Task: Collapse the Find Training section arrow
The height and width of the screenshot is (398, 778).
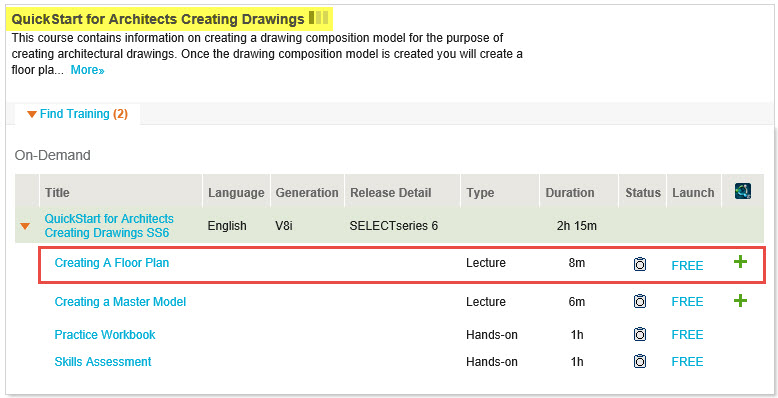Action: pyautogui.click(x=32, y=114)
